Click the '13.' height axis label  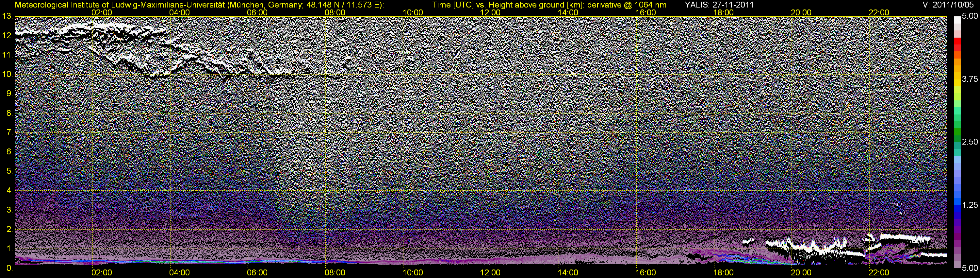coord(7,16)
